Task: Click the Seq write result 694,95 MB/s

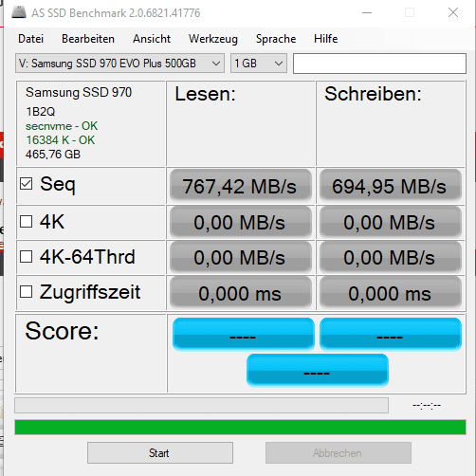Action: pyautogui.click(x=391, y=186)
